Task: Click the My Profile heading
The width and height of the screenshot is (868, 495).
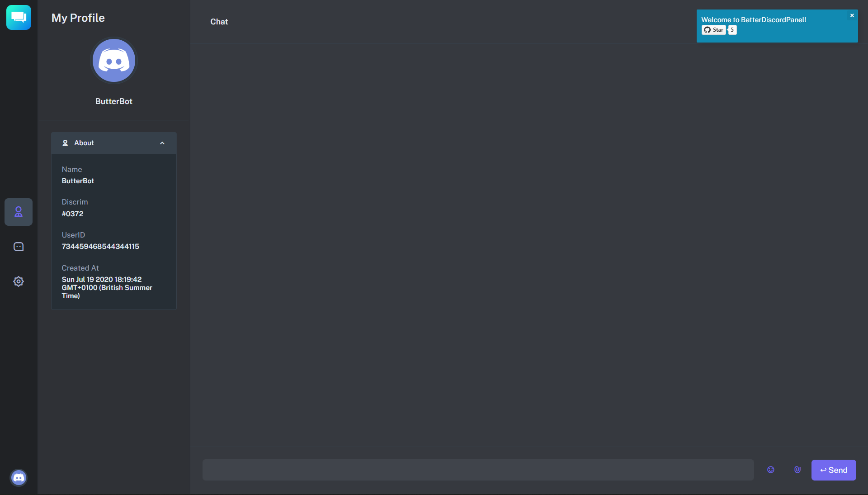Action: (78, 18)
